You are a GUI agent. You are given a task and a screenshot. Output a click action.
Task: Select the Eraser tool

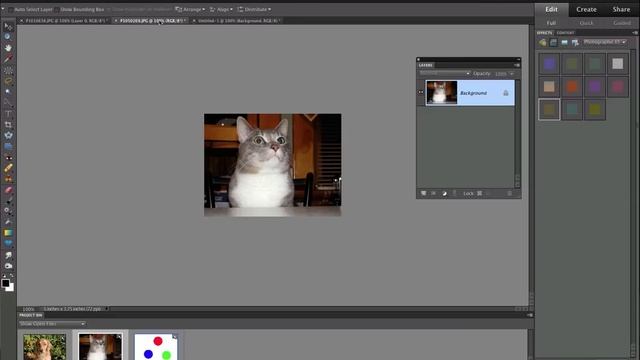8,190
